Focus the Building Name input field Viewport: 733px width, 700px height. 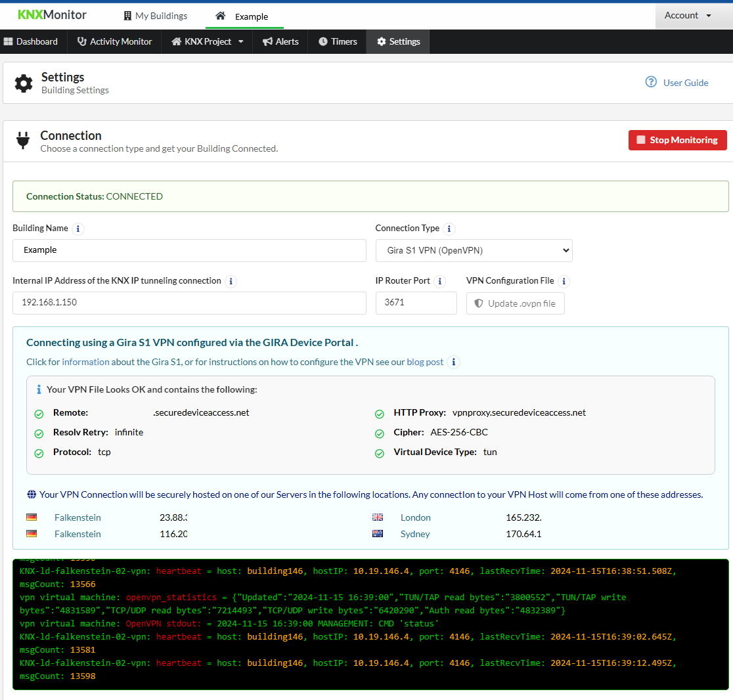(x=189, y=250)
